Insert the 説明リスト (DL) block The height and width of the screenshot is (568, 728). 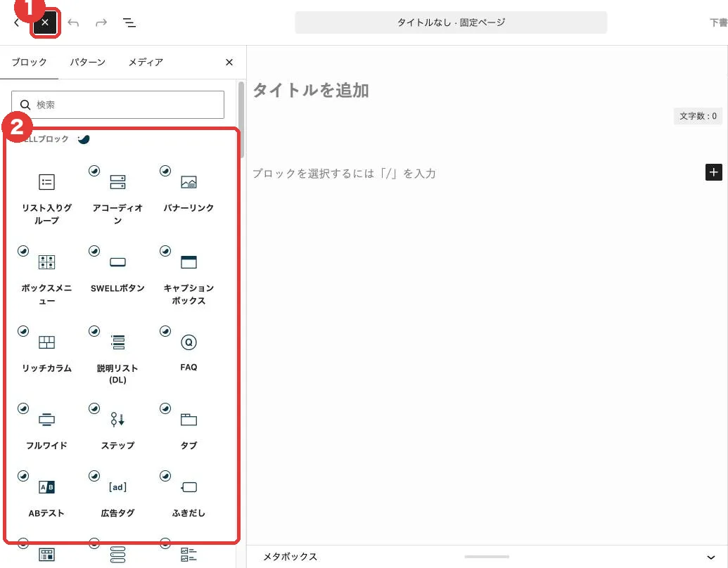click(x=117, y=356)
